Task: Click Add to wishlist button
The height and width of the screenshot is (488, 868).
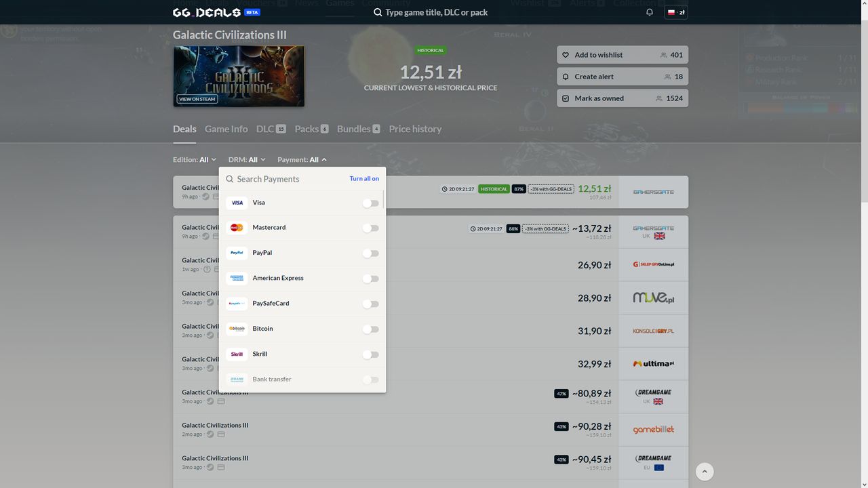Action: click(x=623, y=55)
